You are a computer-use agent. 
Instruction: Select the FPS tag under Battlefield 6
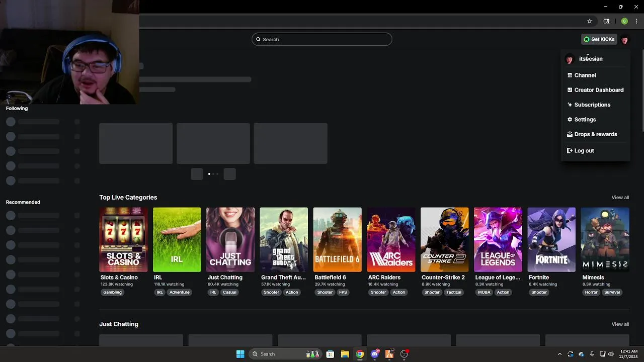coord(343,292)
